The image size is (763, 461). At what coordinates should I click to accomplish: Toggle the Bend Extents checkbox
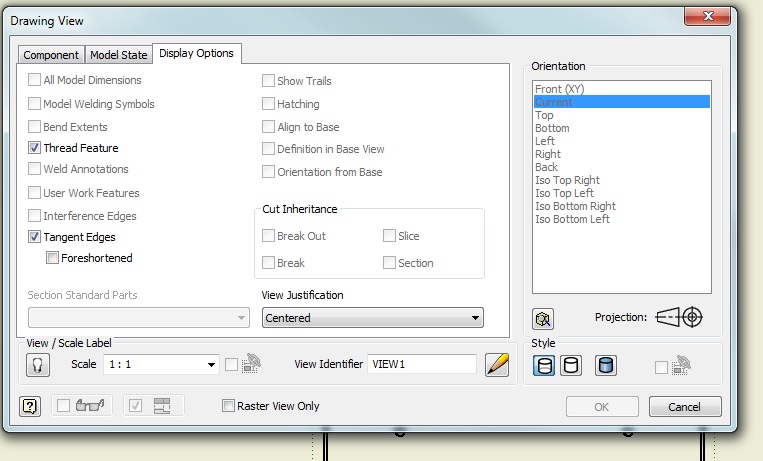tap(34, 127)
